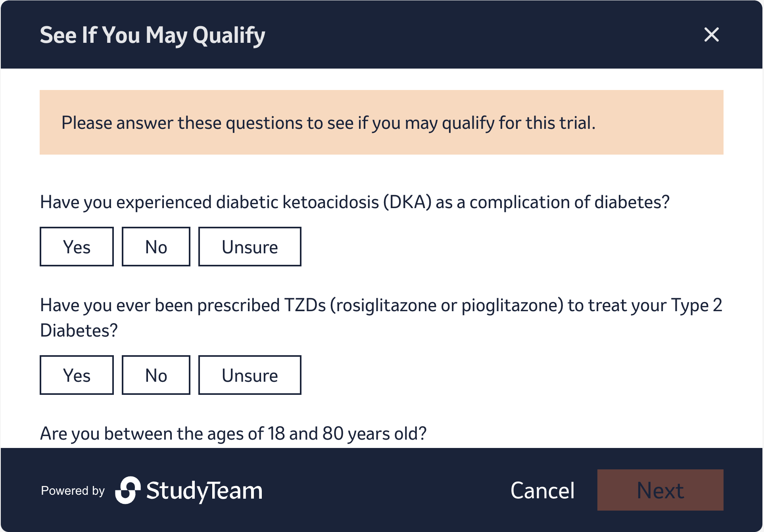Click the 'See If You May Qualify' heading
The width and height of the screenshot is (764, 532).
152,35
